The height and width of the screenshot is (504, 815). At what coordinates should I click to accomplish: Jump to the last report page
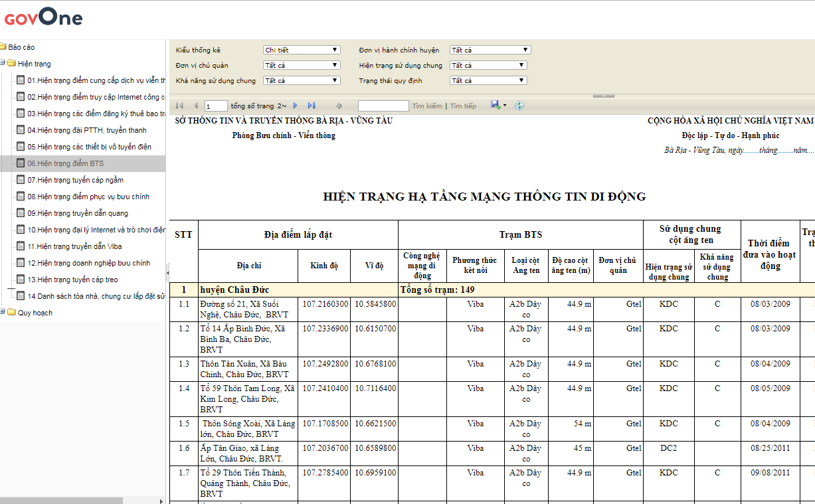(x=312, y=106)
